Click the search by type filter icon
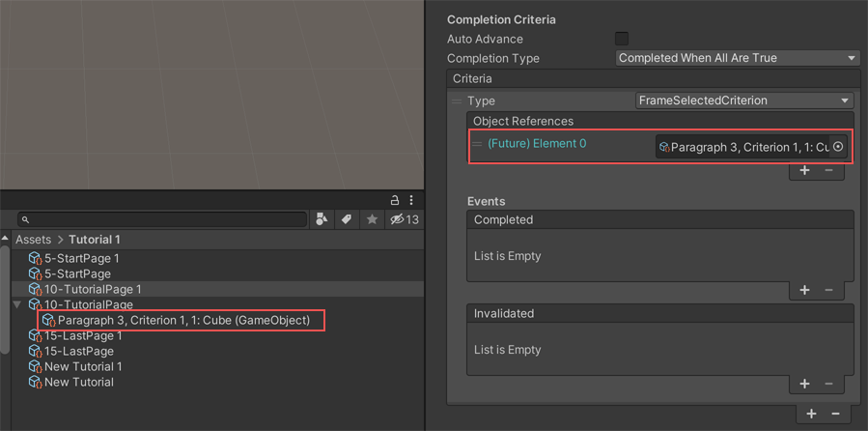This screenshot has height=431, width=868. point(322,220)
